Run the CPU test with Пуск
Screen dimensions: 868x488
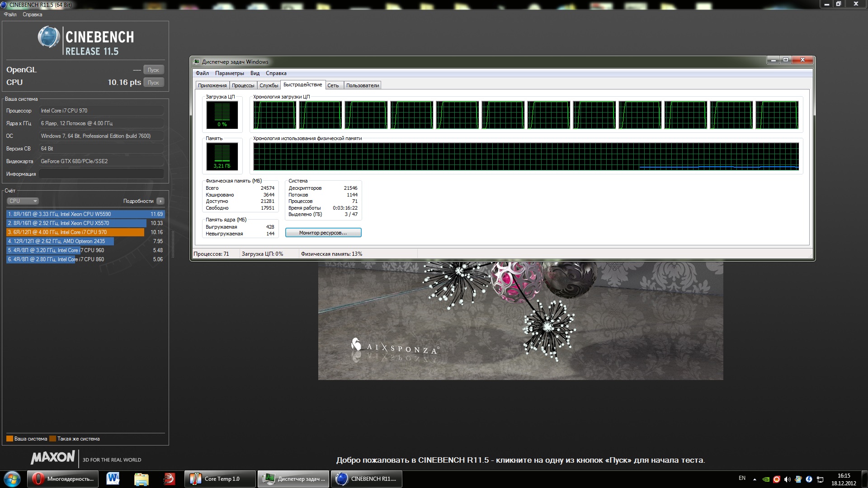153,83
